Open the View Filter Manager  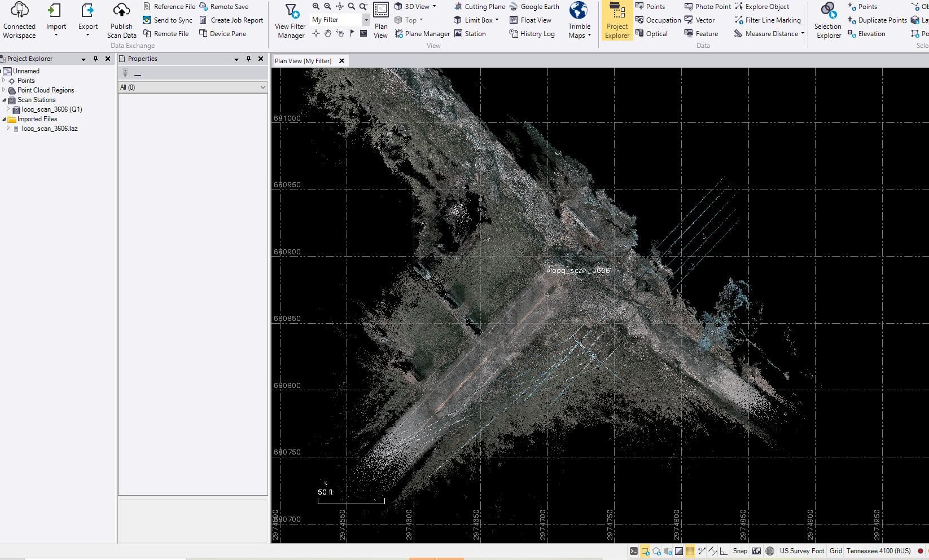[x=290, y=21]
